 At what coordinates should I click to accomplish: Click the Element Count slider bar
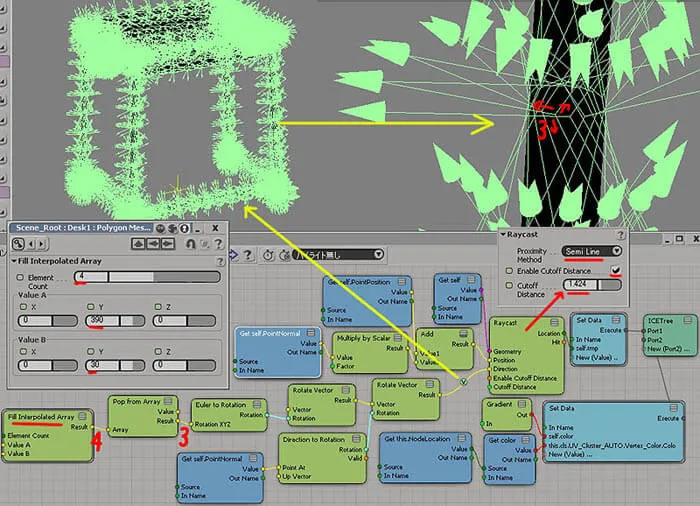147,277
